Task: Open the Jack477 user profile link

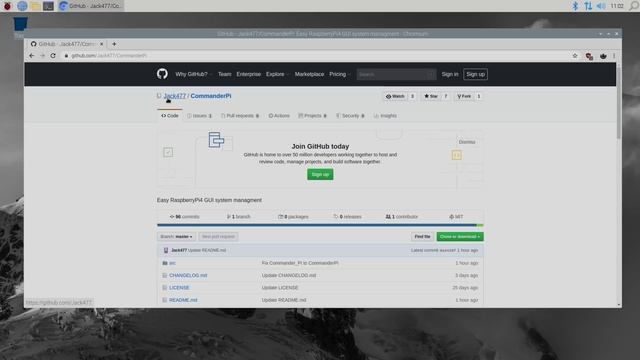Action: click(x=175, y=96)
